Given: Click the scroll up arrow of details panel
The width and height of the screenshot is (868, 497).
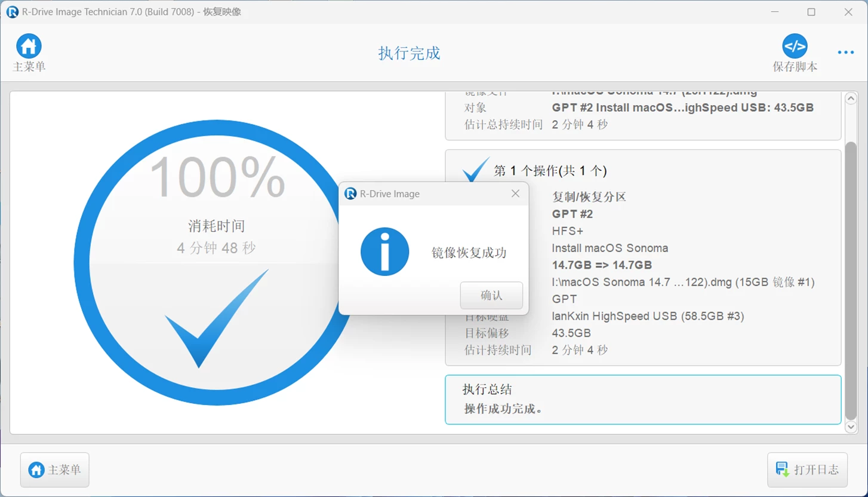Looking at the screenshot, I should (x=851, y=99).
